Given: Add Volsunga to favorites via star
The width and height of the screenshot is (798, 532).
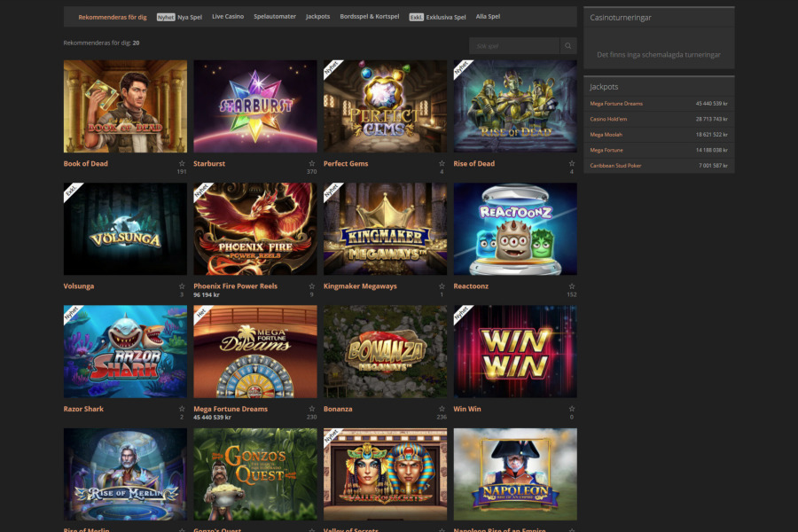Looking at the screenshot, I should [x=182, y=286].
